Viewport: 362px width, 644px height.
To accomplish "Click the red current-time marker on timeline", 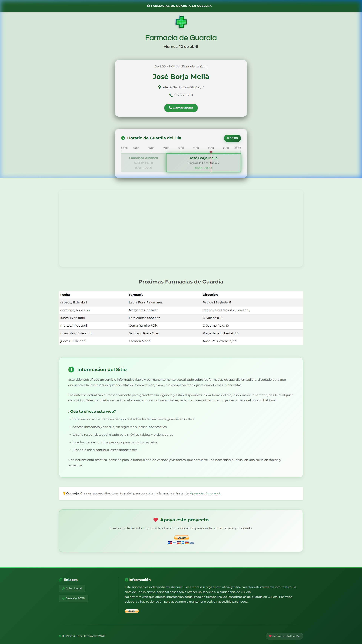I will (x=211, y=152).
